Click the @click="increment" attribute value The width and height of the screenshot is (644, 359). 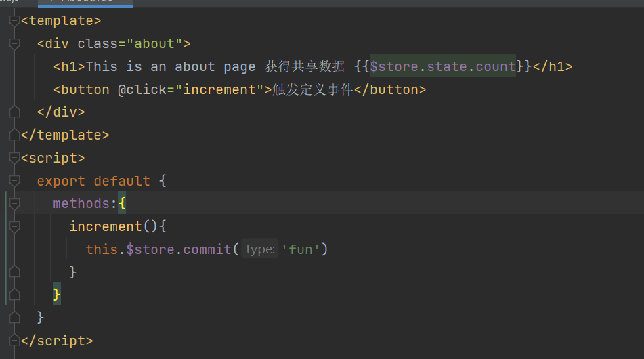(219, 89)
